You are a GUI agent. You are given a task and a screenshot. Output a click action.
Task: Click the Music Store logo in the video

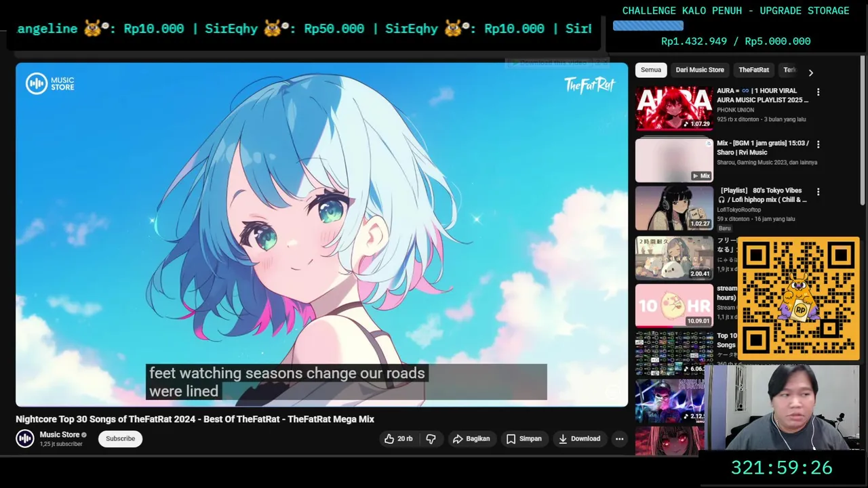pos(50,83)
